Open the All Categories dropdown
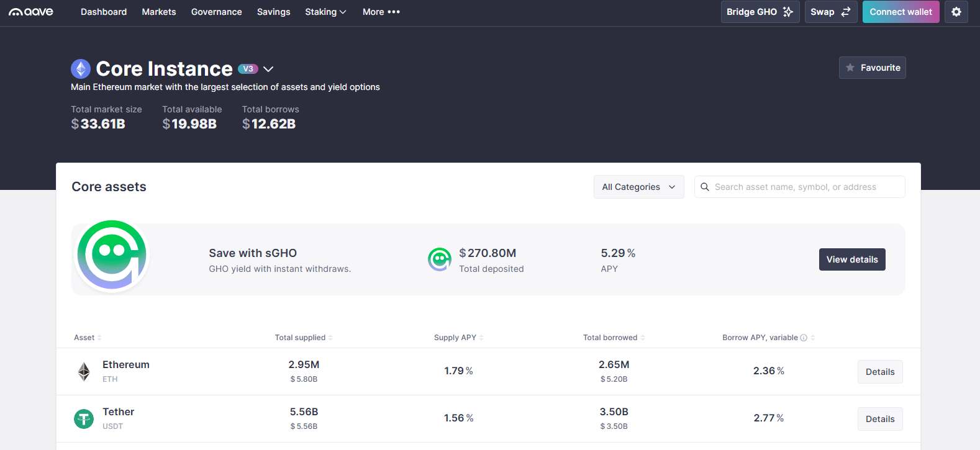980x450 pixels. 638,187
